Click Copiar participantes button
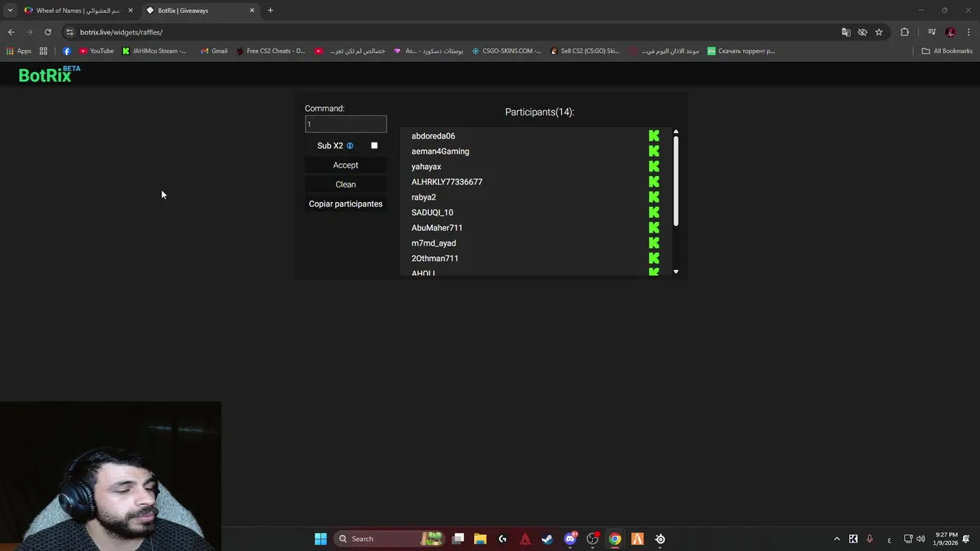The width and height of the screenshot is (980, 551). pyautogui.click(x=345, y=204)
